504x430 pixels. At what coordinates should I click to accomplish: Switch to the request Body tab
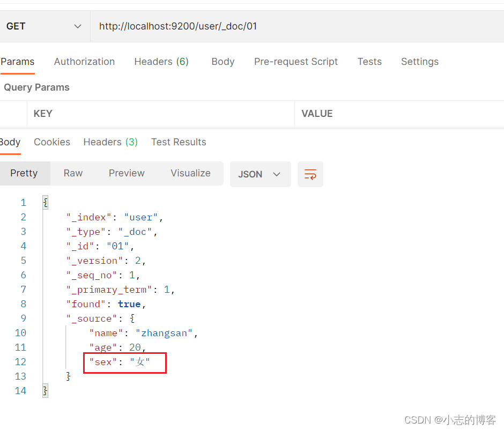223,61
